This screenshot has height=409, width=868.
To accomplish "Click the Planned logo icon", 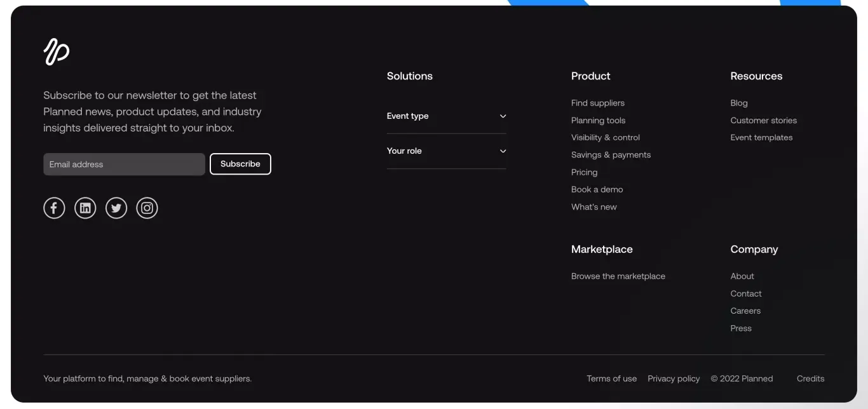I will pos(57,51).
